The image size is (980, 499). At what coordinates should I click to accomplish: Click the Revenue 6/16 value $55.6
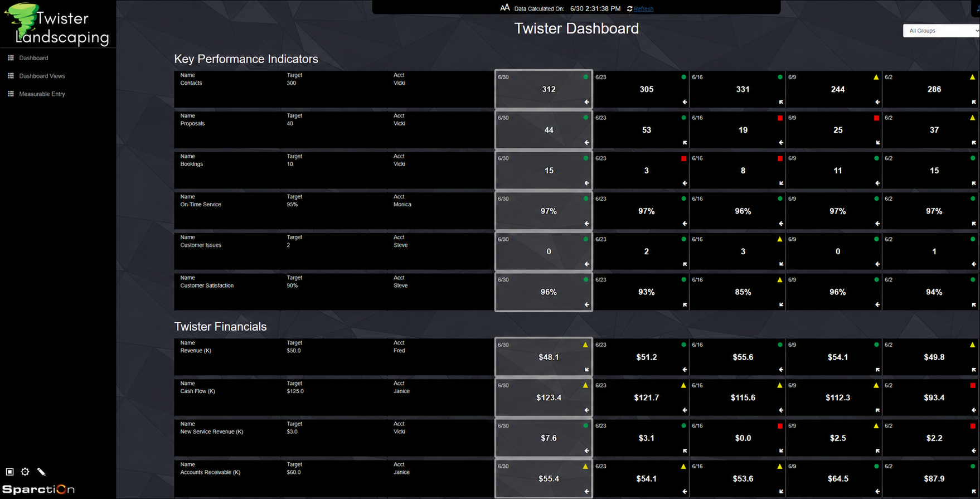coord(743,357)
